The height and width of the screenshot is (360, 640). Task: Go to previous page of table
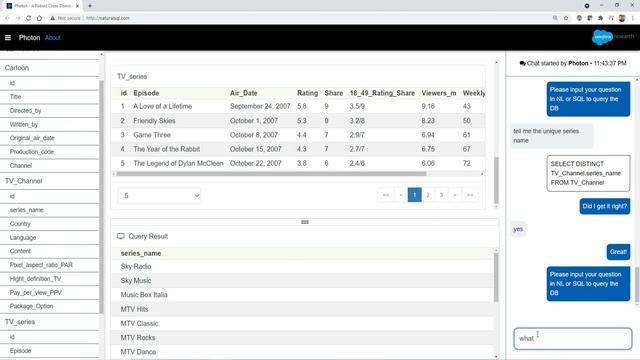(401, 195)
